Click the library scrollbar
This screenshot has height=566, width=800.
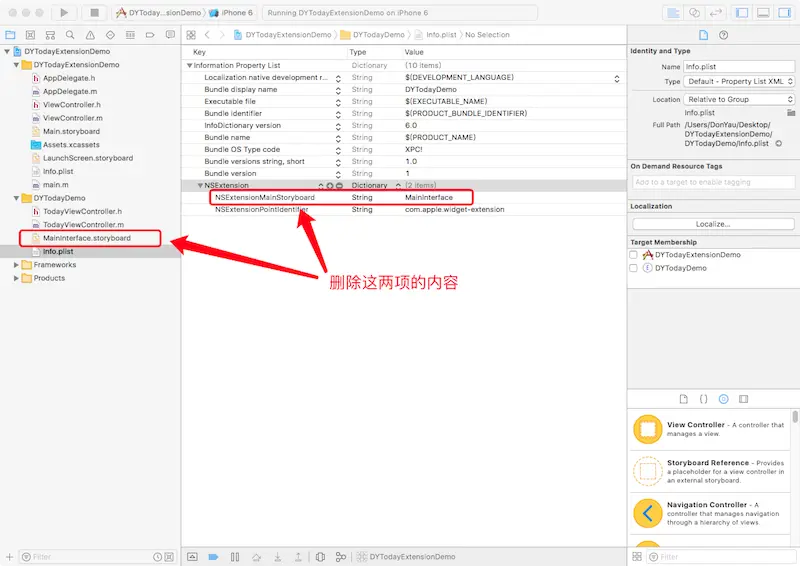[x=795, y=417]
